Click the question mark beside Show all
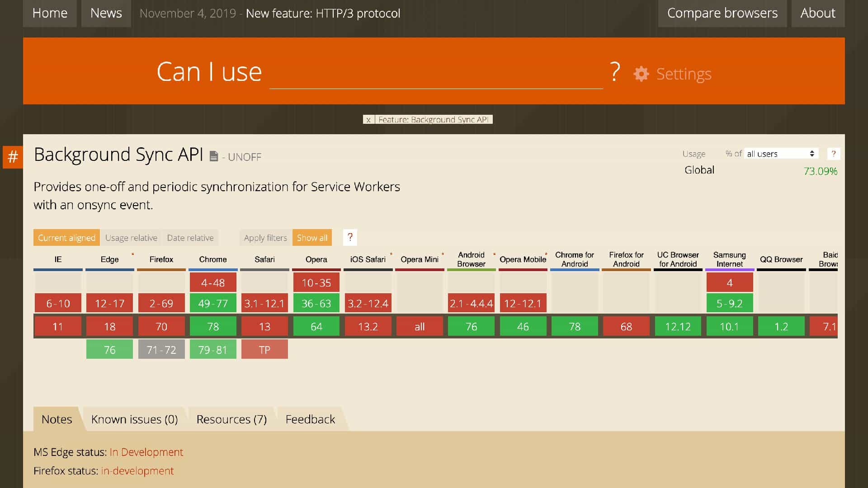Viewport: 868px width, 488px height. pyautogui.click(x=350, y=237)
